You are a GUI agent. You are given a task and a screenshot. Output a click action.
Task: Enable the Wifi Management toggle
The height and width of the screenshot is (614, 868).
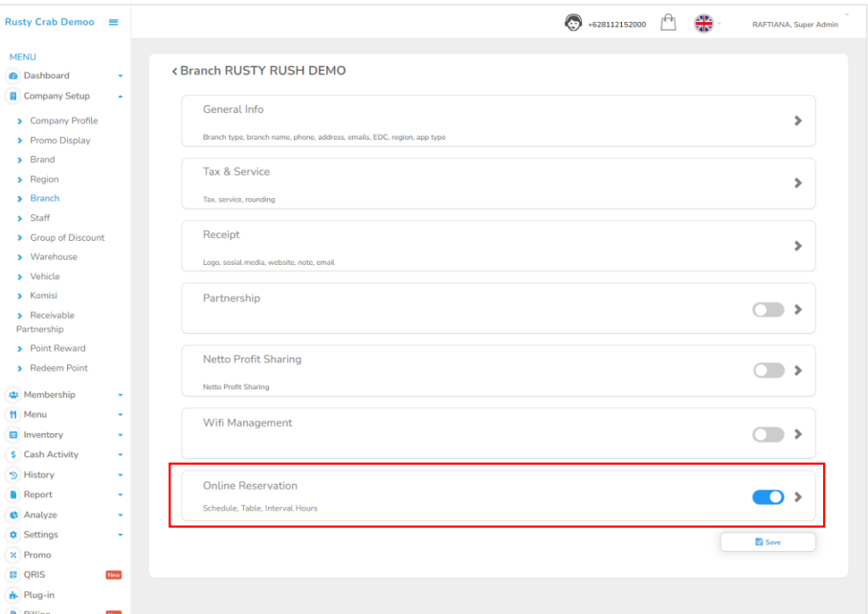pos(768,434)
